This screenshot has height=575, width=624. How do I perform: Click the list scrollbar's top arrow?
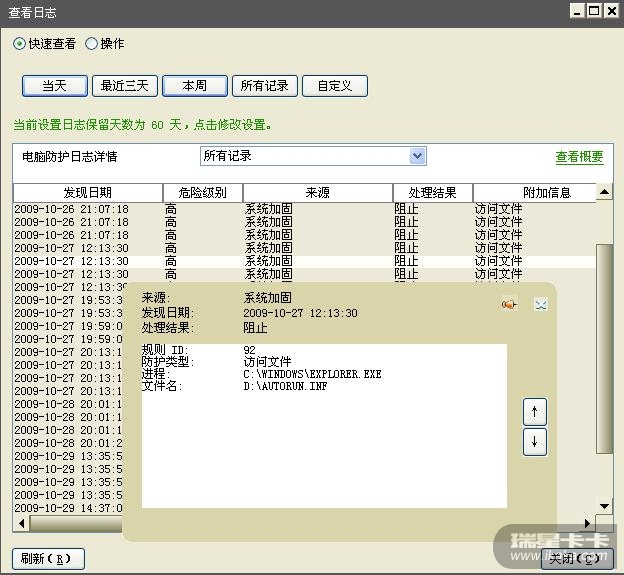tap(604, 191)
